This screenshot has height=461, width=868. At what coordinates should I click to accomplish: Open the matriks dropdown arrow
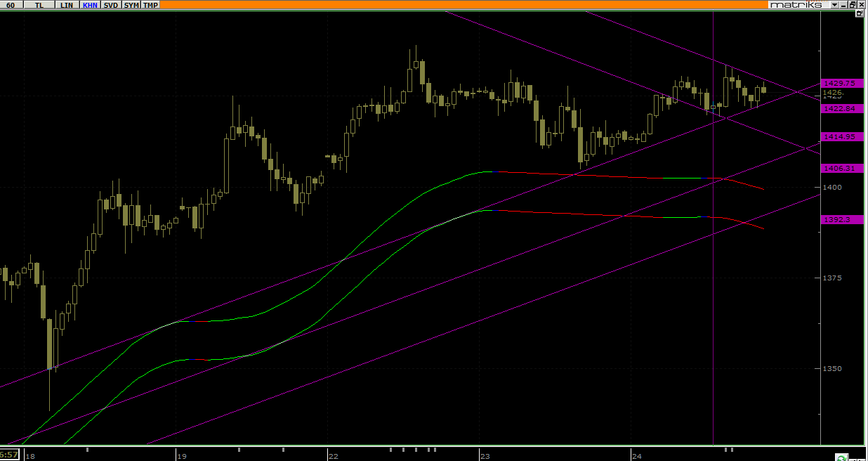coord(834,5)
